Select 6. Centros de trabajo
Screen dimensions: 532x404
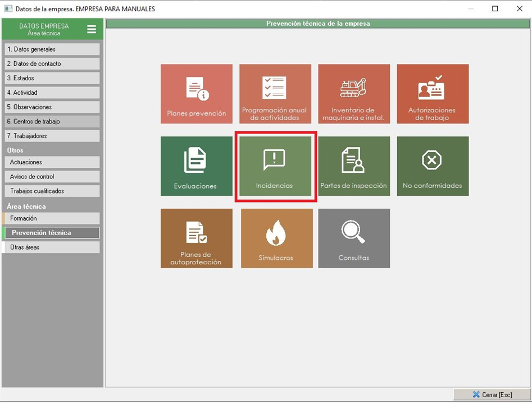[x=52, y=122]
